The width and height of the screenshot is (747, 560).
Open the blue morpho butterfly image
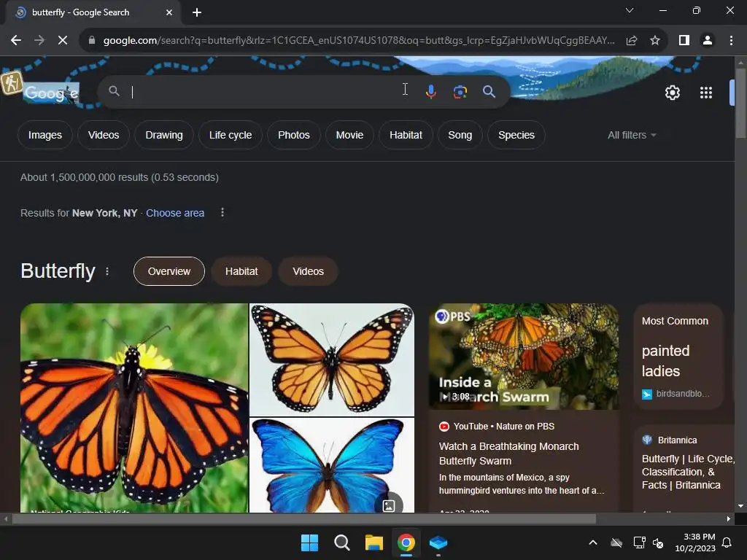[332, 465]
